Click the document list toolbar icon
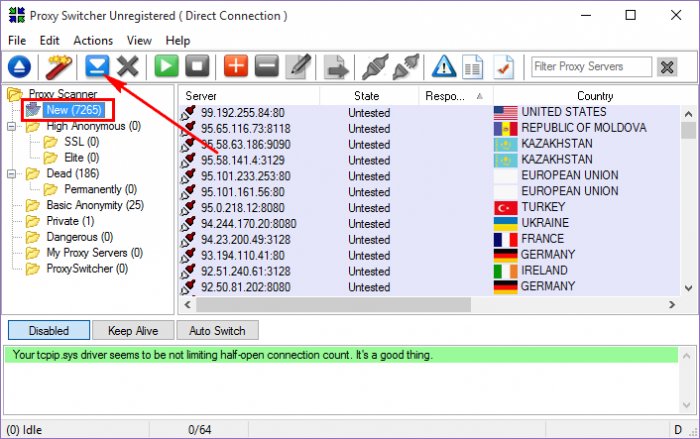Screen dimensions: 700x439 pos(472,67)
